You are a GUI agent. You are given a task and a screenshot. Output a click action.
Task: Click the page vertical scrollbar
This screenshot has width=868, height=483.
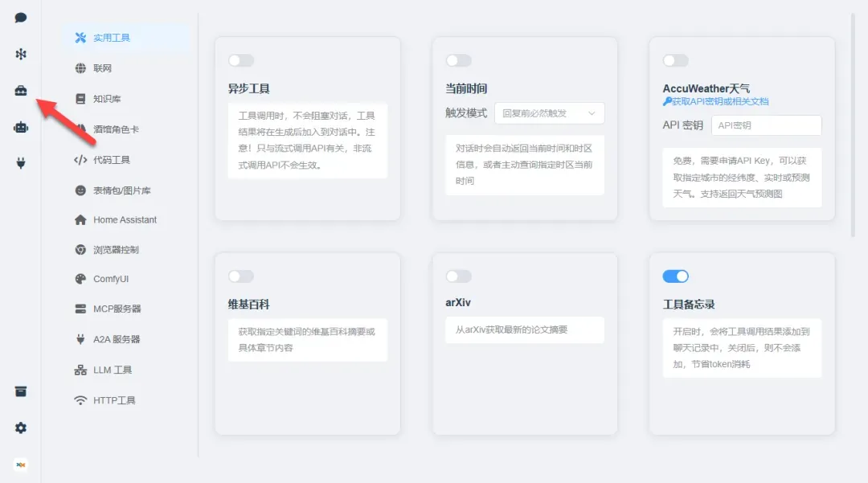coord(853,125)
